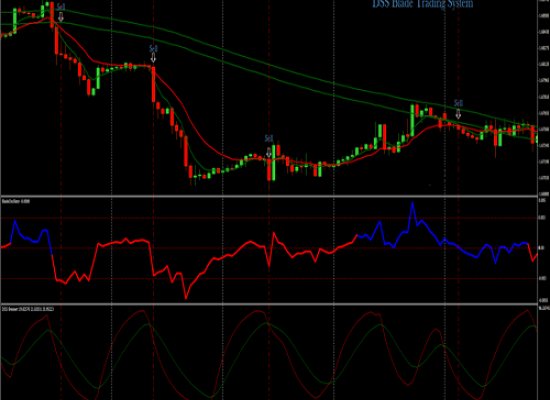Screen dimensions: 550x400
Task: Click the 'Sell' text label above first arrow
Action: click(x=61, y=7)
